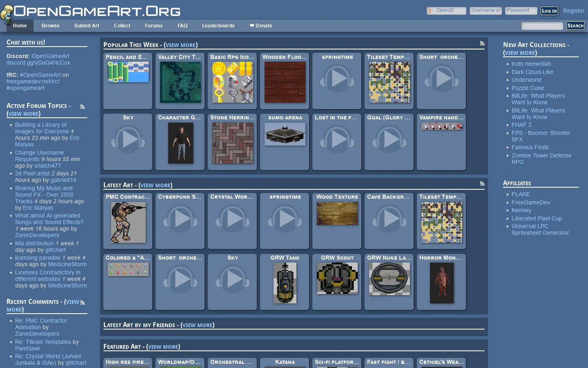Click view more for Featured Art
Screen dimensions: 588x368
[x=163, y=347]
